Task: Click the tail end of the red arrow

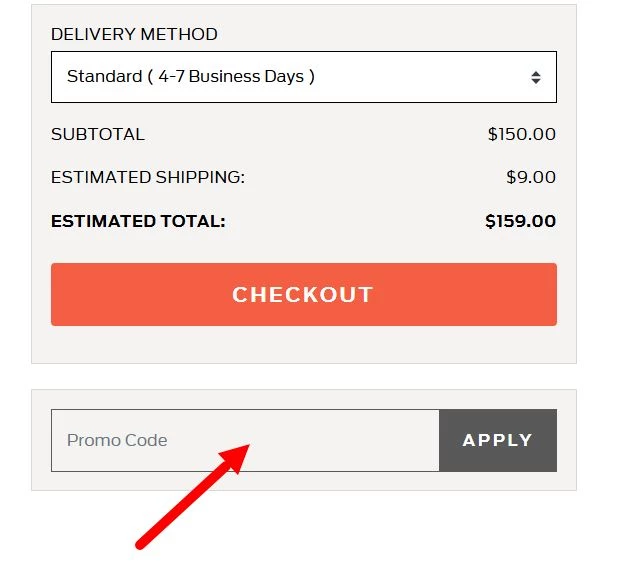Action: [x=142, y=543]
